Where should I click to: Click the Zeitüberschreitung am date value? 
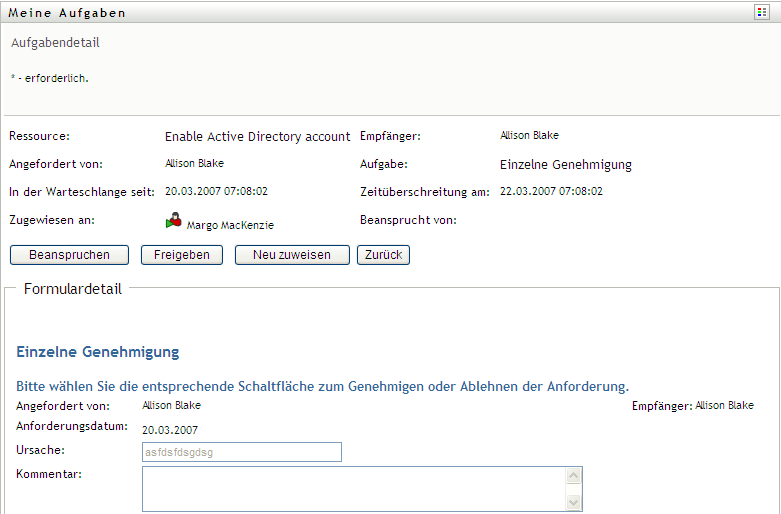tap(551, 191)
